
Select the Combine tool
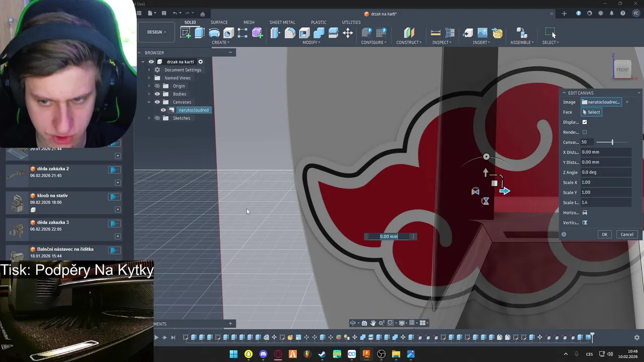319,33
